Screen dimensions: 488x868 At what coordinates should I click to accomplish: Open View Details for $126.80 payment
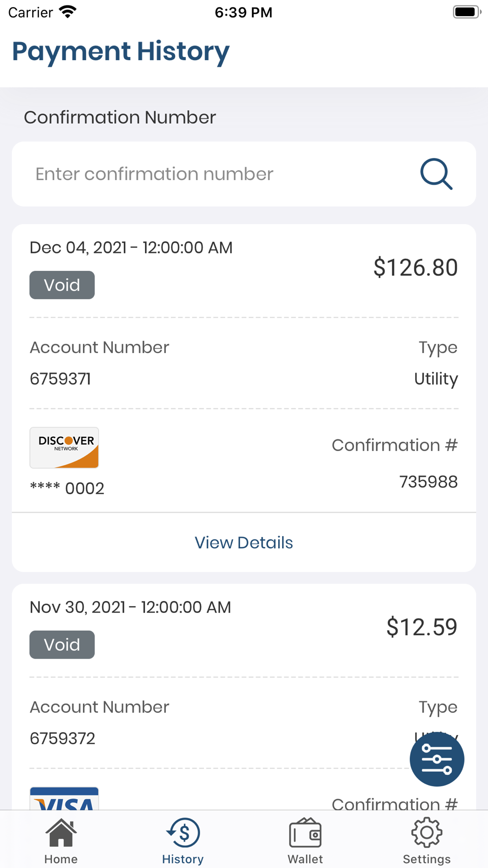[x=244, y=542]
